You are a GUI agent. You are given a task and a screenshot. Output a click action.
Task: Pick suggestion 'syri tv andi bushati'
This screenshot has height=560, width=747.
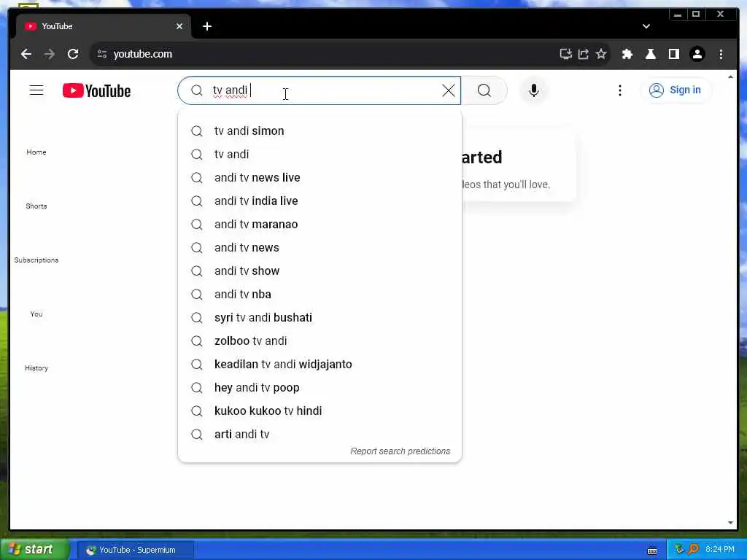[x=320, y=318]
